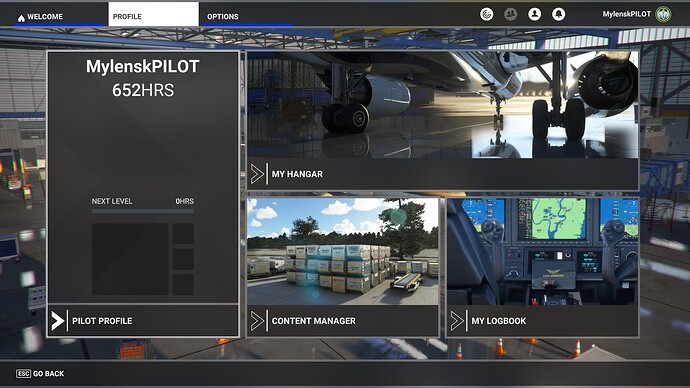Click the arrow icon next to My Hangar
The width and height of the screenshot is (690, 388).
tap(257, 174)
